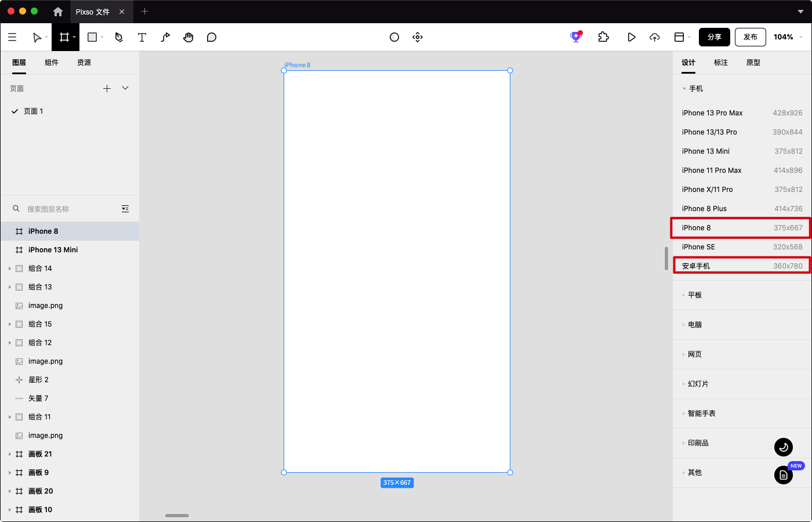Open the plugins puzzle icon

click(604, 37)
